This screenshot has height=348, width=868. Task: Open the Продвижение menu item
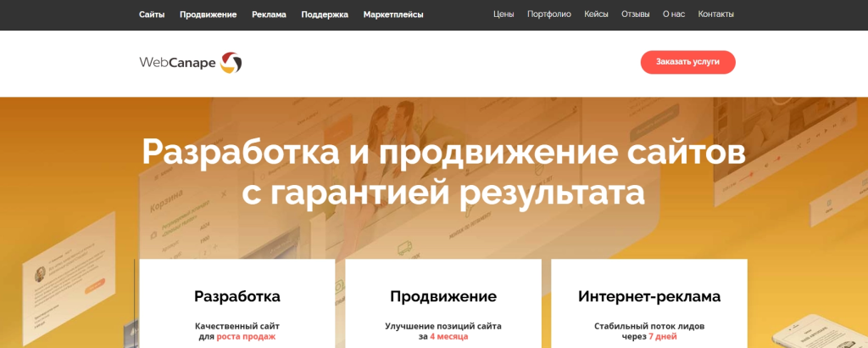point(209,15)
